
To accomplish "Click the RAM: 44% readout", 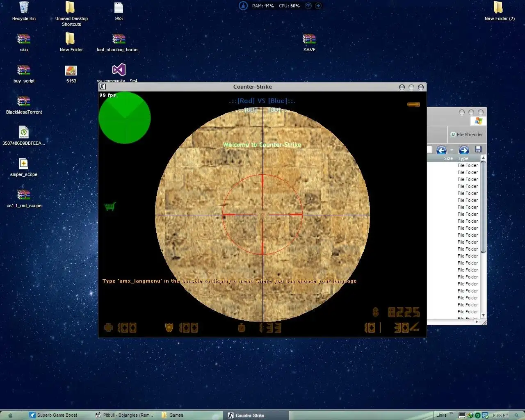I will pyautogui.click(x=263, y=6).
